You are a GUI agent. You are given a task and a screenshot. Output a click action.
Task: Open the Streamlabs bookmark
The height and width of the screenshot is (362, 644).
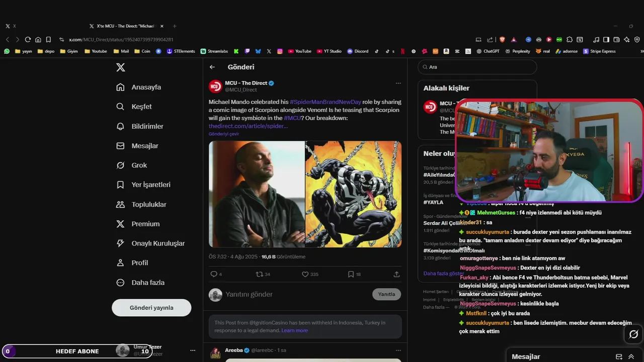214,51
